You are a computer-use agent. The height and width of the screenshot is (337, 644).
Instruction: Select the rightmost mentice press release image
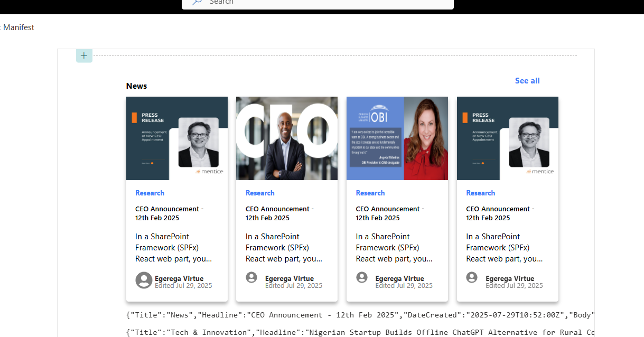(x=507, y=138)
